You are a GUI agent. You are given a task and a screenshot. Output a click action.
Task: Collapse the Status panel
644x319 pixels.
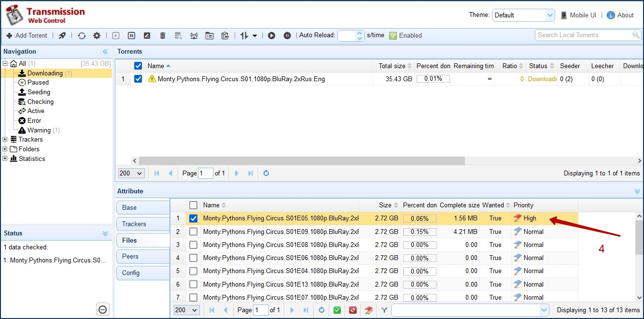[x=105, y=233]
